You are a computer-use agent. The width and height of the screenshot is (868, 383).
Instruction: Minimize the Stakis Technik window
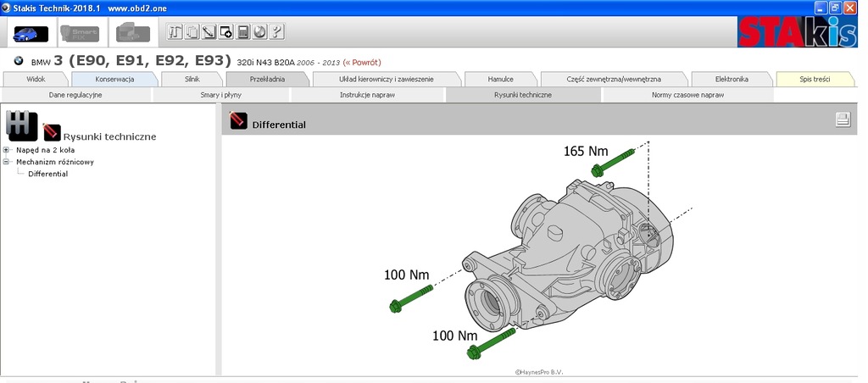click(821, 8)
